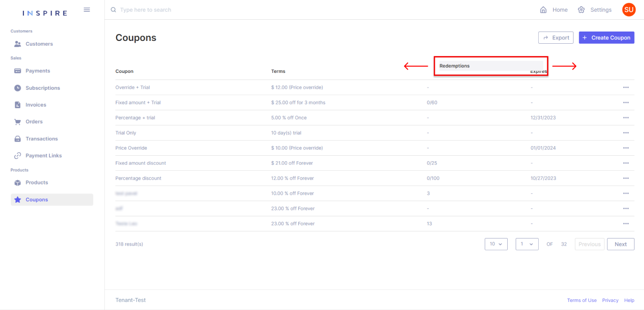Open actions menu for Override + Trial row

(626, 87)
